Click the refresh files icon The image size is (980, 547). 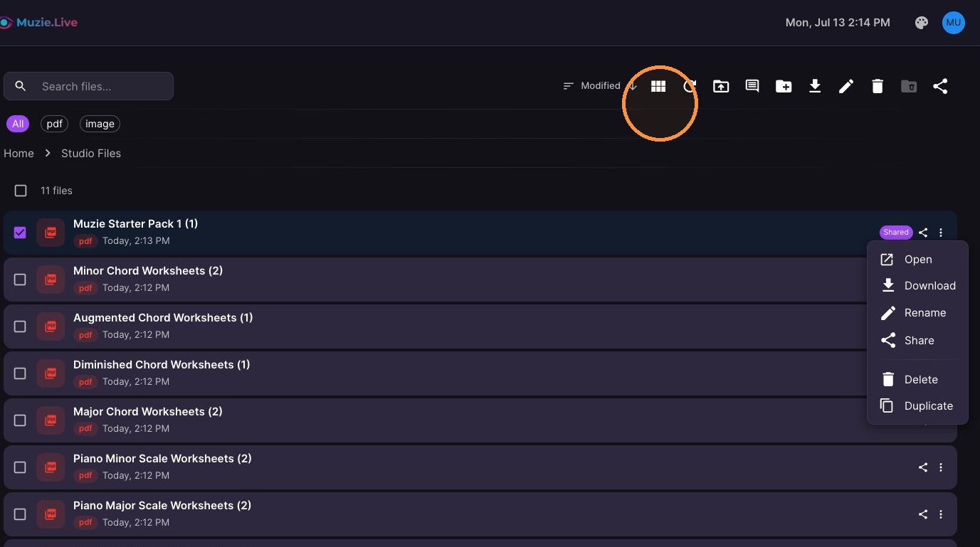(x=690, y=86)
